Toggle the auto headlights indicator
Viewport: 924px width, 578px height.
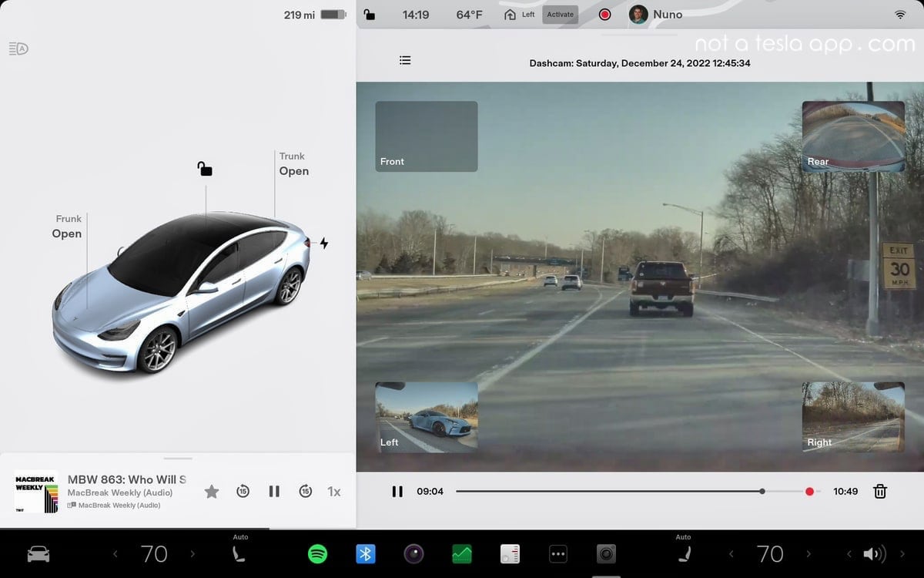(18, 49)
